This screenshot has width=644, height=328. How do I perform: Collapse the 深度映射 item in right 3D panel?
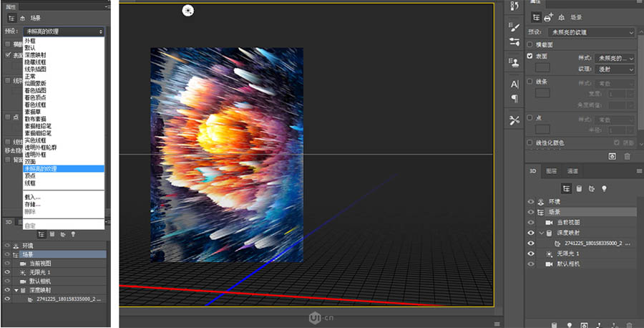tap(540, 233)
